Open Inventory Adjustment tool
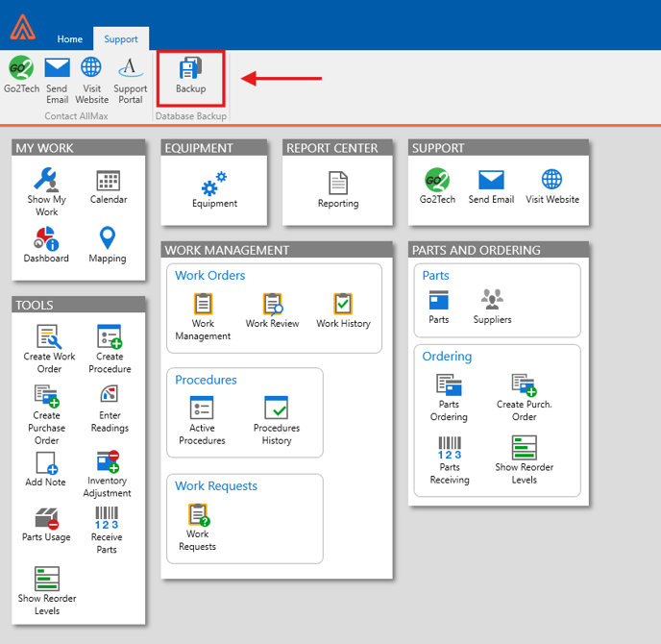The image size is (661, 644). point(107,475)
